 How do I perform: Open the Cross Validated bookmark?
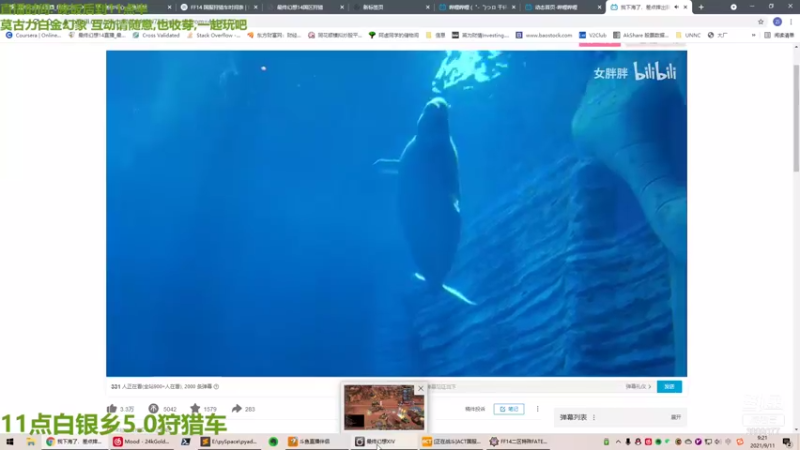tap(156, 35)
